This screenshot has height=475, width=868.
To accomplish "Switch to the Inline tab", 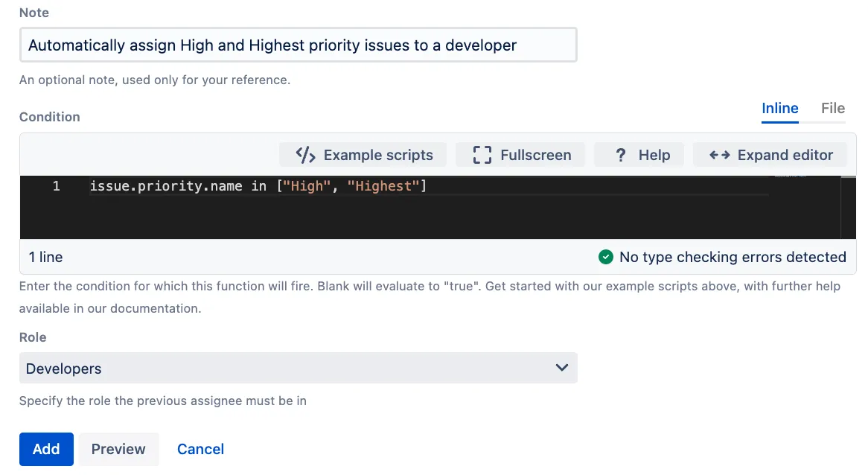I will click(x=780, y=109).
